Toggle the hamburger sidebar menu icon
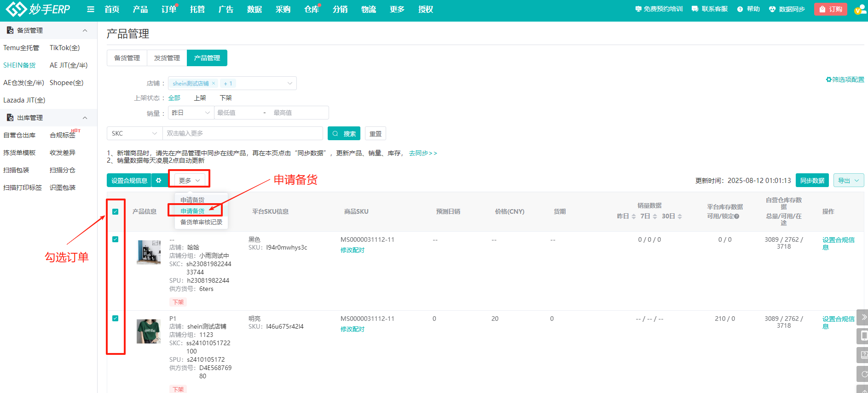The width and height of the screenshot is (868, 393). (x=91, y=9)
